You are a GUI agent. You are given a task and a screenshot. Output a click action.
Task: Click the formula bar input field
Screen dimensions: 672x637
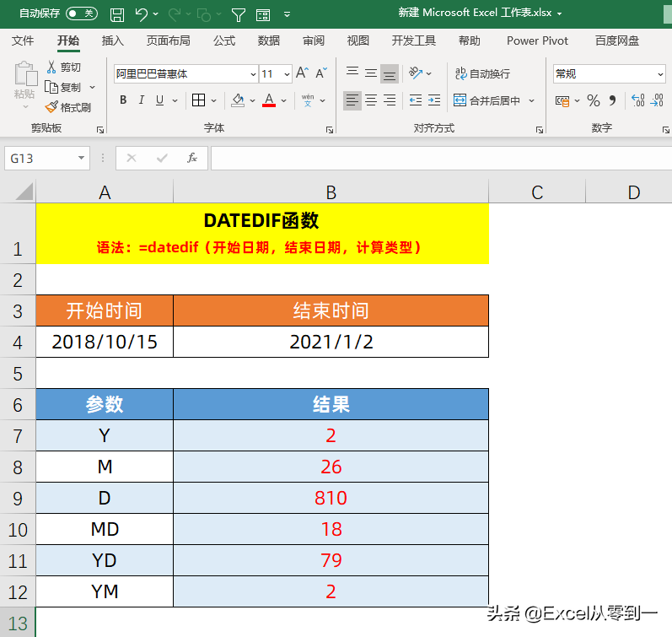pos(442,159)
